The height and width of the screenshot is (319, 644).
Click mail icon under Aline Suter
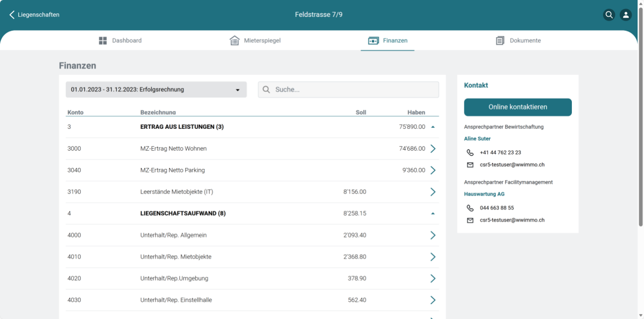pos(470,165)
